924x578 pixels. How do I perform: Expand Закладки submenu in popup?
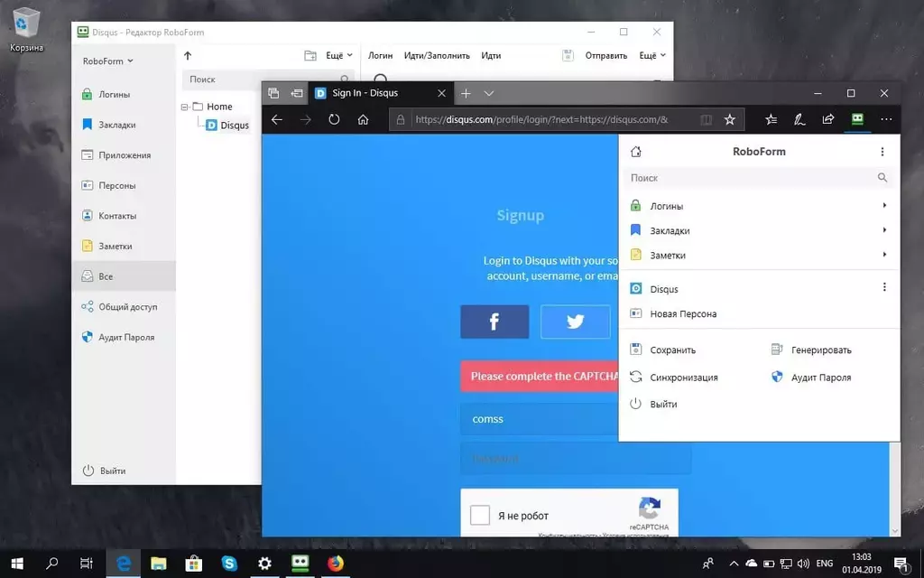[x=884, y=230]
